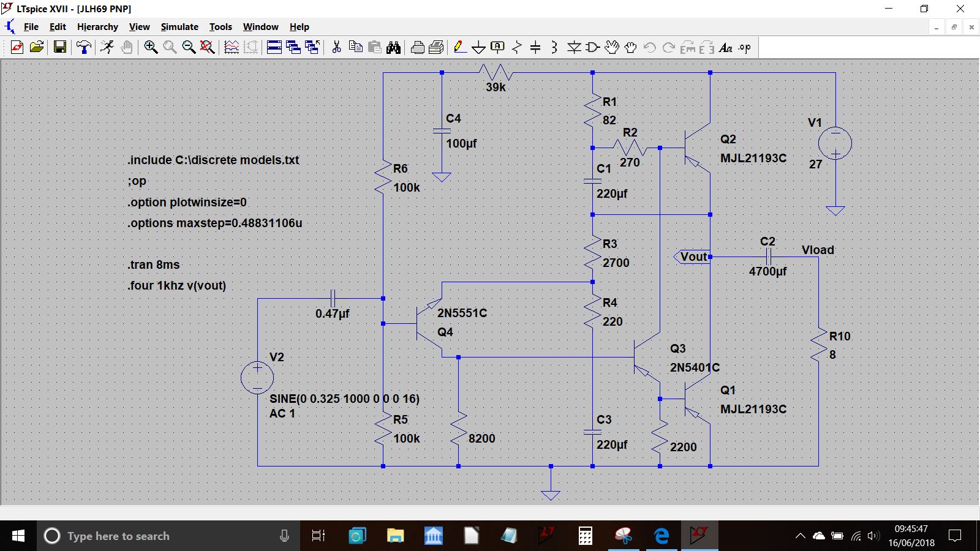Viewport: 980px width, 551px height.
Task: Open the Windows Start menu
Action: click(18, 536)
